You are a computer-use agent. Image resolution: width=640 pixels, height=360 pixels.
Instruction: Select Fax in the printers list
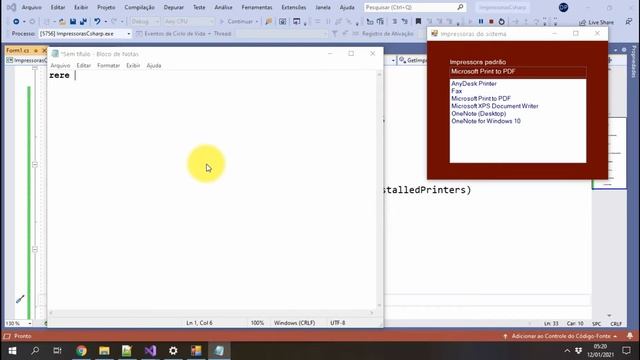click(x=457, y=91)
